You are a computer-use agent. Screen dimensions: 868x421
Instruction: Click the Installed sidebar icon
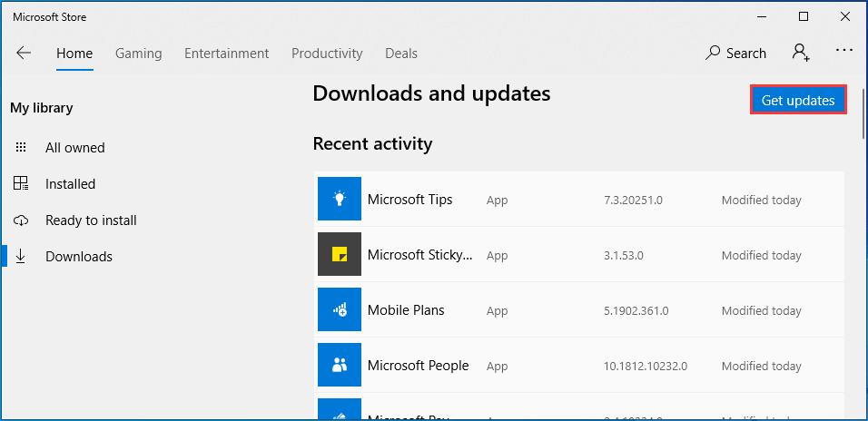tap(21, 183)
